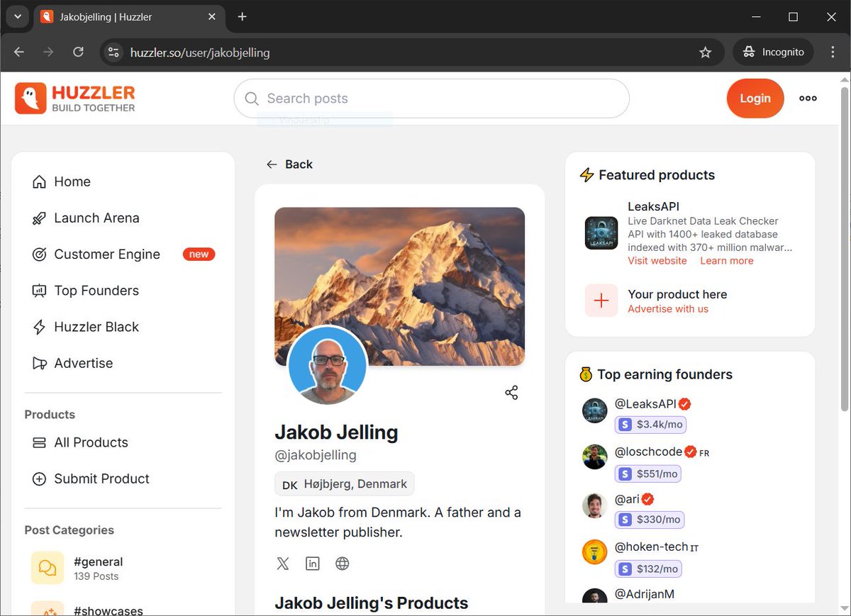851x616 pixels.
Task: Click the @LeaksAPI founder avatar
Action: click(595, 410)
